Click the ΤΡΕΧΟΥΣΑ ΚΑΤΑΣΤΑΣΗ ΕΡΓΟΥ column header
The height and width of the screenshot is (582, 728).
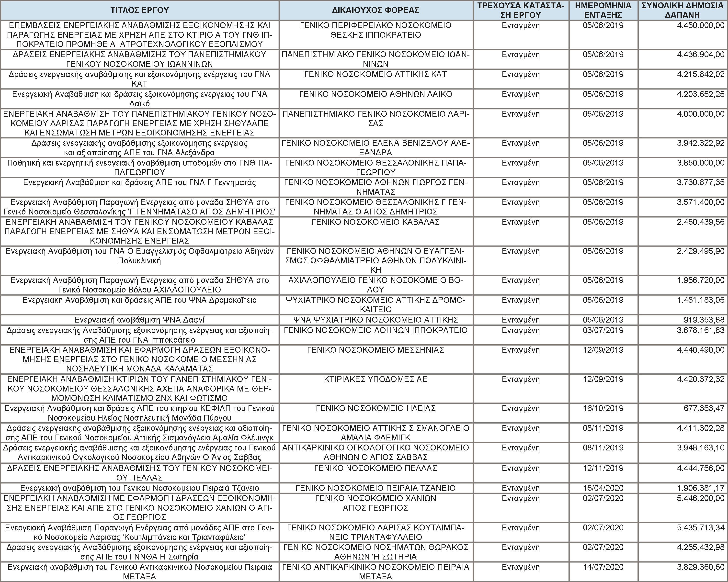[521, 10]
